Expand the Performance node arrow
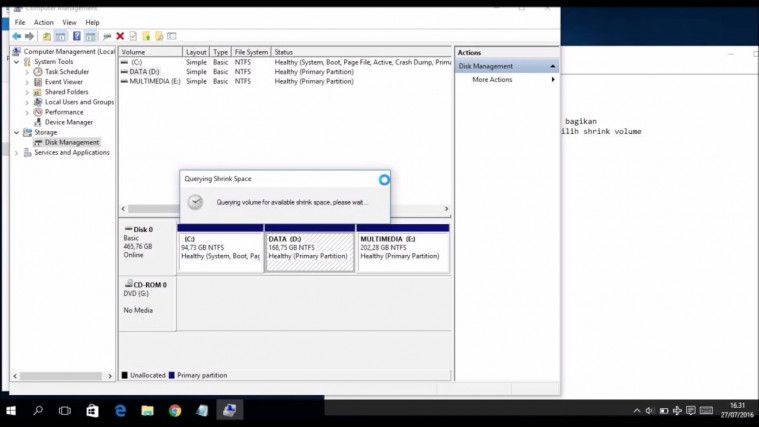The height and width of the screenshot is (427, 759). [27, 112]
